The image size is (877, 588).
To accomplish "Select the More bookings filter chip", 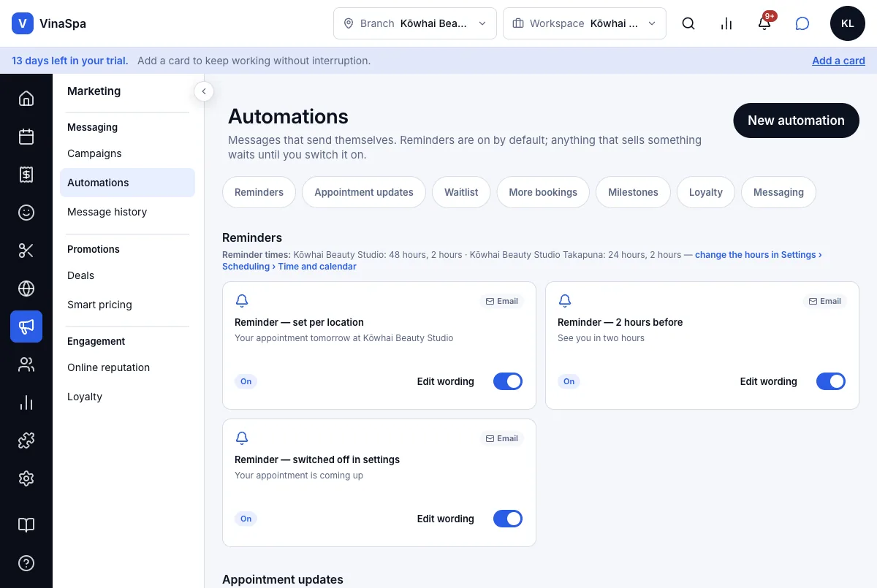I will (x=543, y=192).
